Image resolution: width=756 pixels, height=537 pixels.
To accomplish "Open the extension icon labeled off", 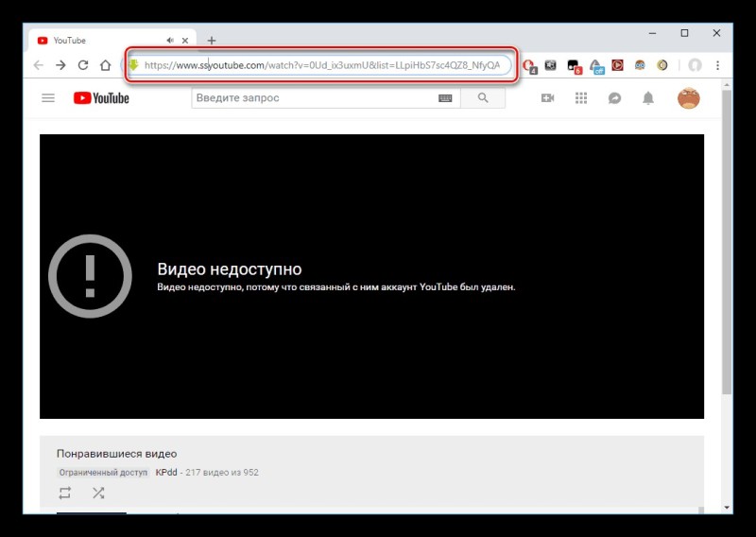I will (x=596, y=66).
